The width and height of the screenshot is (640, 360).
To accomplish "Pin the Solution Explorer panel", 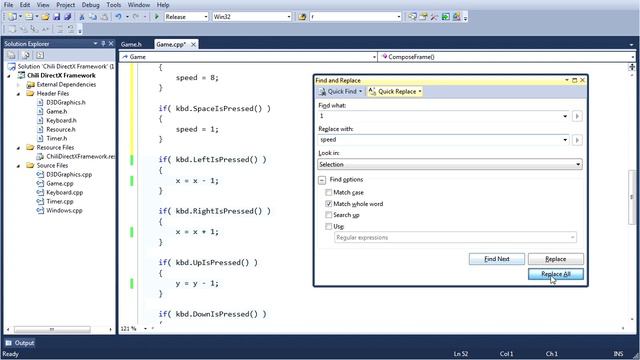I will [103, 44].
